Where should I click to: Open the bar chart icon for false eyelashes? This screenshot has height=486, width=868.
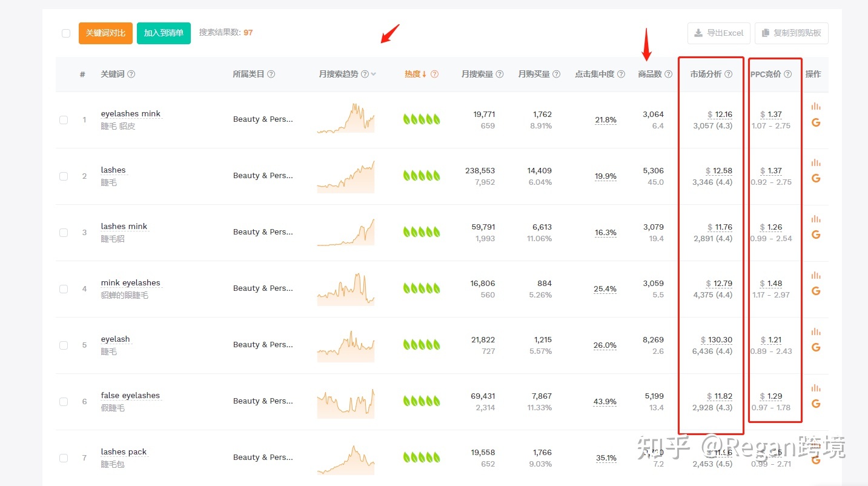point(816,388)
